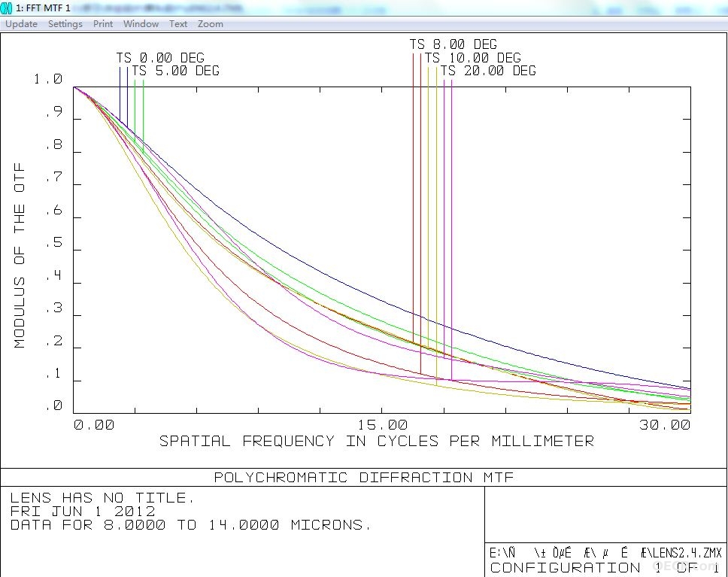Click the Spatial Frequency axis label

pos(377,441)
